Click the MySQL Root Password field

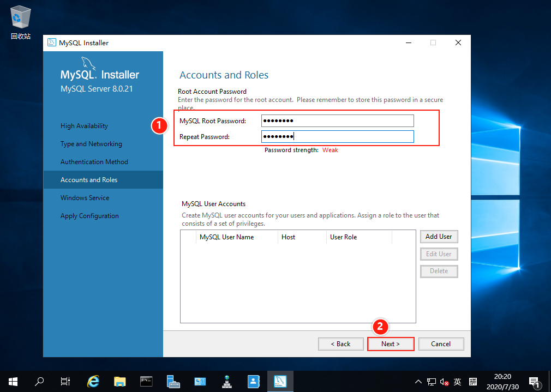(x=337, y=120)
